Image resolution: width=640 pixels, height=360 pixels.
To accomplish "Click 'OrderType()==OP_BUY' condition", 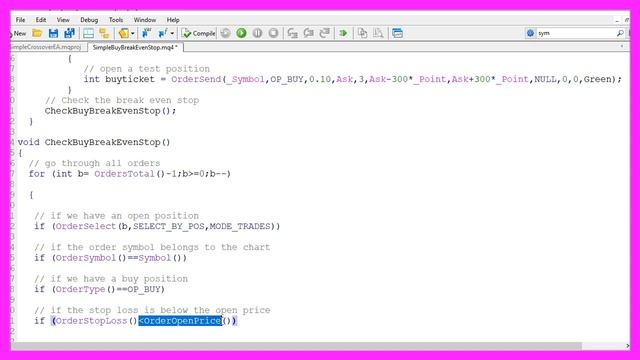I will click(x=108, y=289).
